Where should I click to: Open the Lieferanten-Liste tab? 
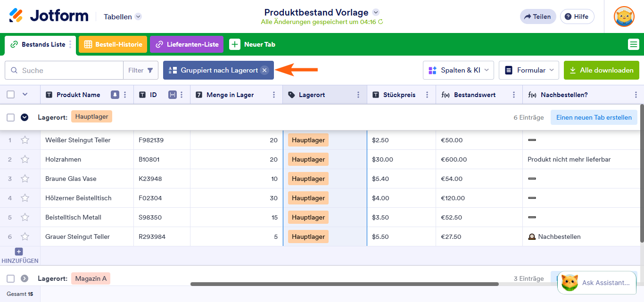pos(187,44)
